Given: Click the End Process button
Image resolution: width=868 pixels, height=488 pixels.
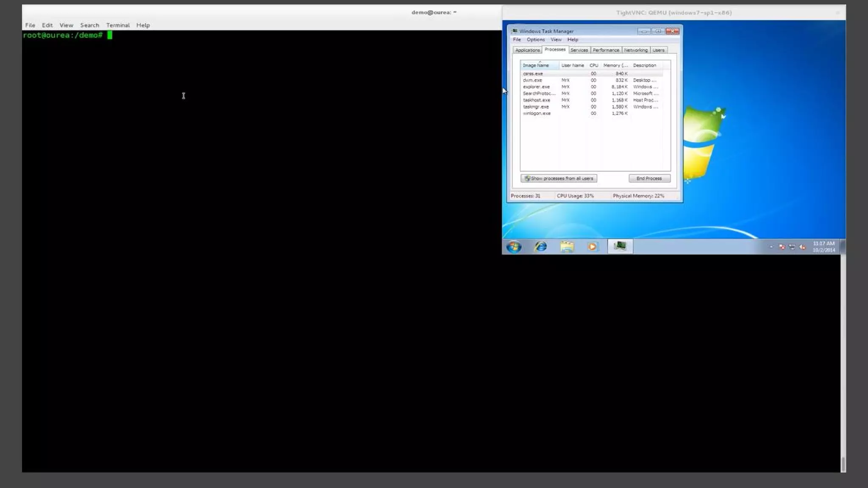Looking at the screenshot, I should [x=649, y=178].
